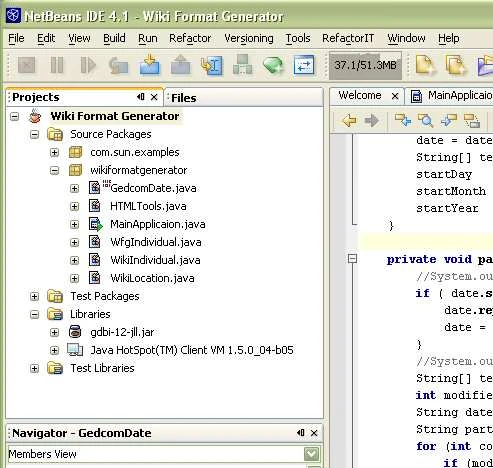Click the editor Find Selection magnifier icon
The image size is (493, 468).
click(x=426, y=120)
